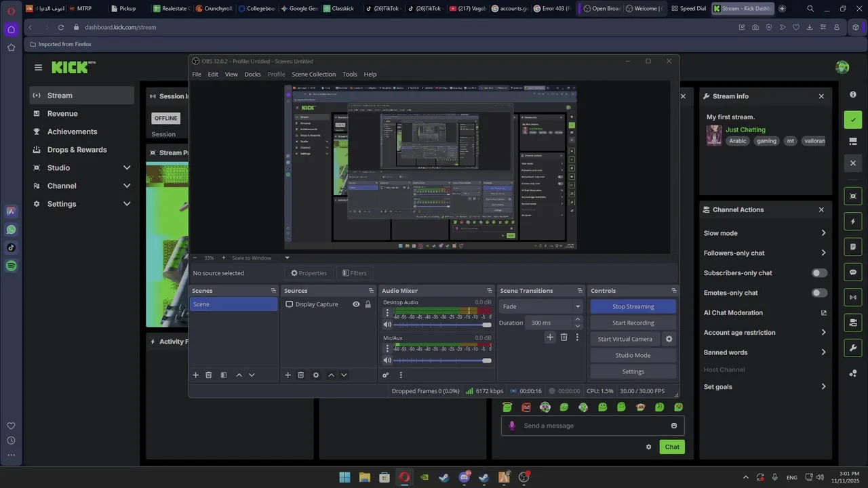Send message with Chat button
The width and height of the screenshot is (868, 488).
coord(672,447)
